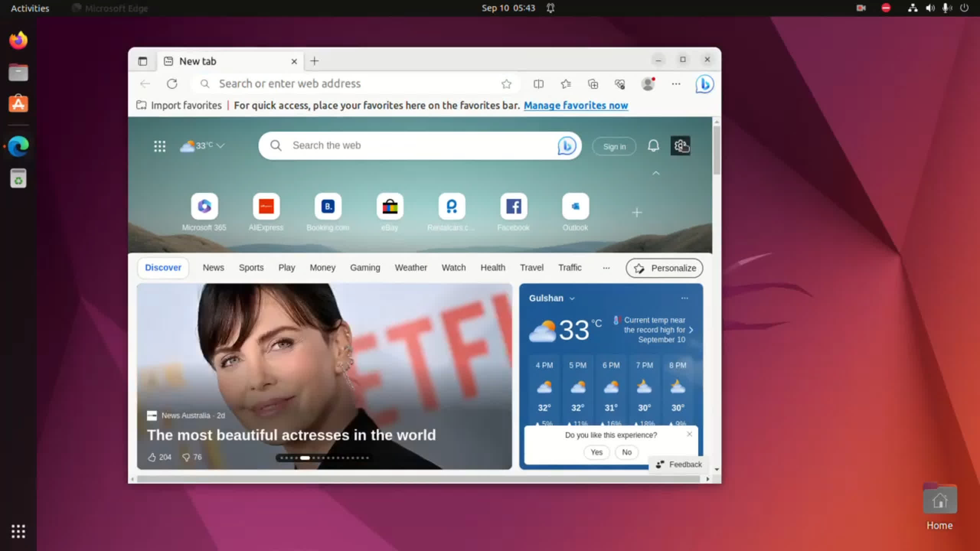
Task: Switch to the Traffic tab
Action: (570, 268)
